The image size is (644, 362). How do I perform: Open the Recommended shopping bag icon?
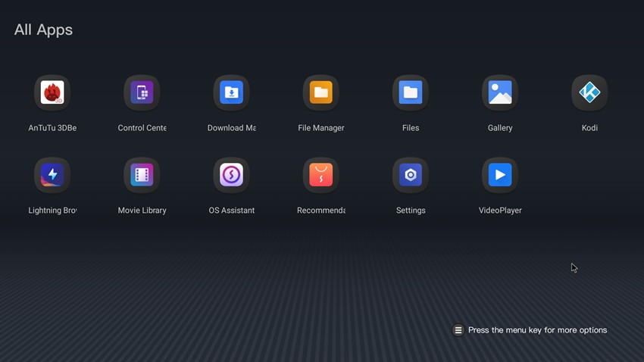coord(321,176)
